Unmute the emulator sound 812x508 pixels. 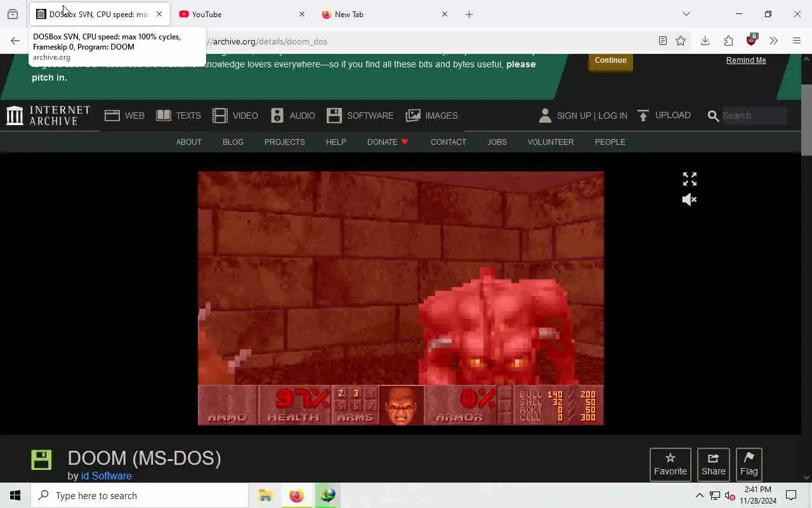[x=690, y=199]
